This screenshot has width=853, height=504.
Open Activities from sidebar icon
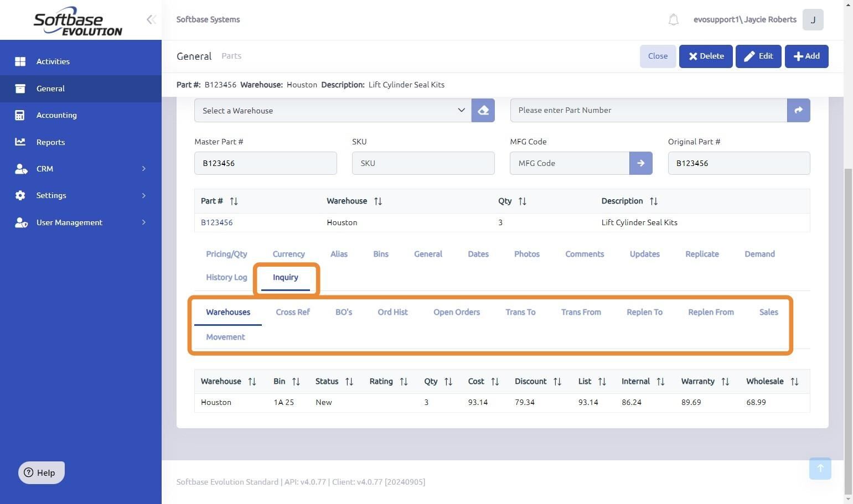20,61
